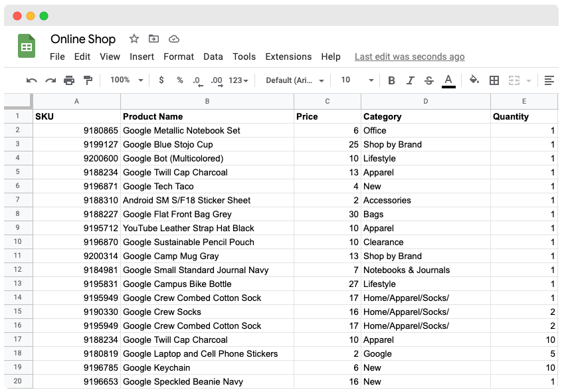This screenshot has width=564, height=392.
Task: Check the cloud document status icon
Action: 174,39
